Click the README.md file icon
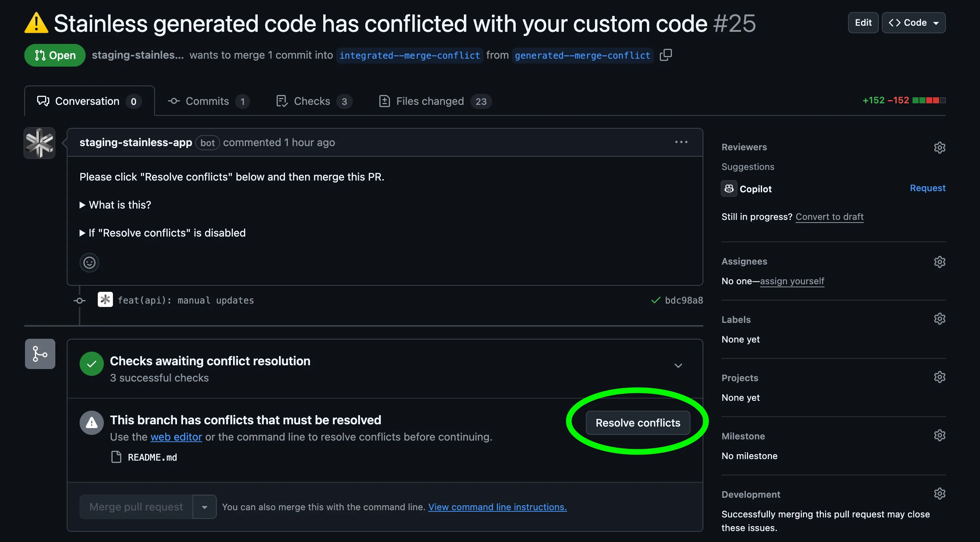This screenshot has width=980, height=542. (116, 457)
